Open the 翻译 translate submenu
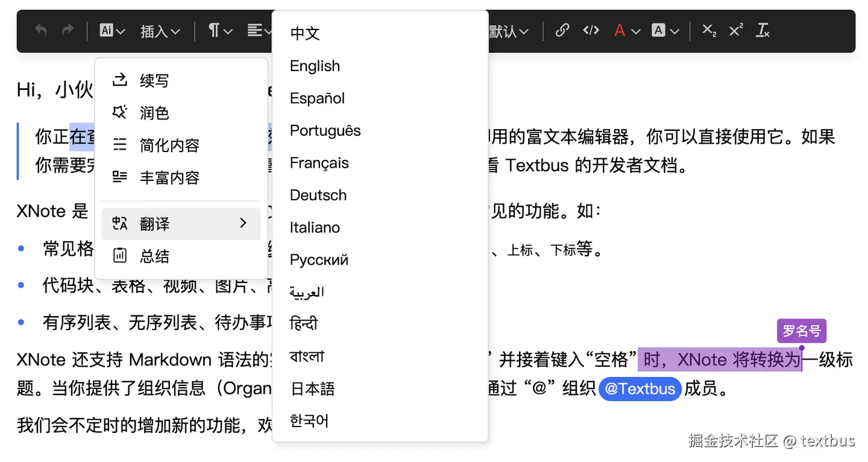The width and height of the screenshot is (868, 462). (x=181, y=224)
